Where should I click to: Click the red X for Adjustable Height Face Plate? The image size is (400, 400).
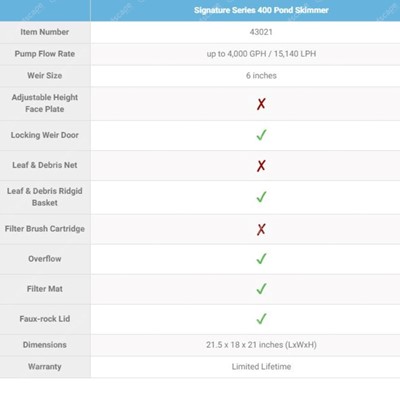pos(261,104)
